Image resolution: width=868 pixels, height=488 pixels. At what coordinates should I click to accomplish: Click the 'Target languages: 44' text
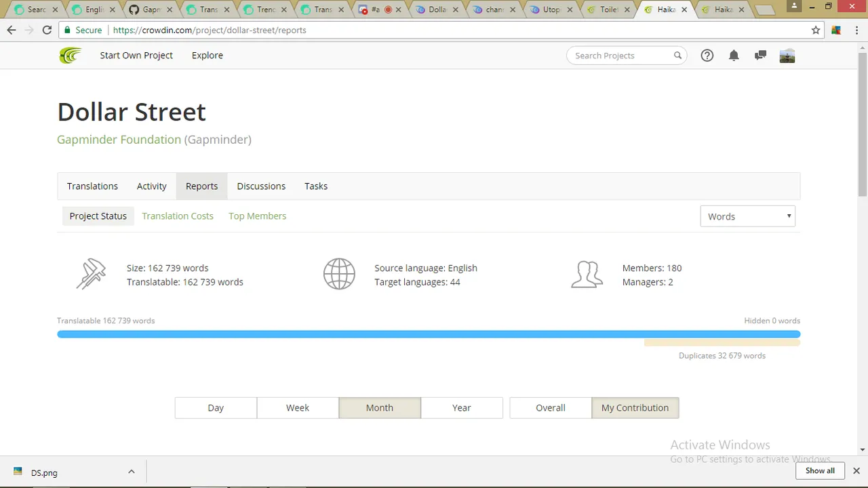pyautogui.click(x=417, y=282)
